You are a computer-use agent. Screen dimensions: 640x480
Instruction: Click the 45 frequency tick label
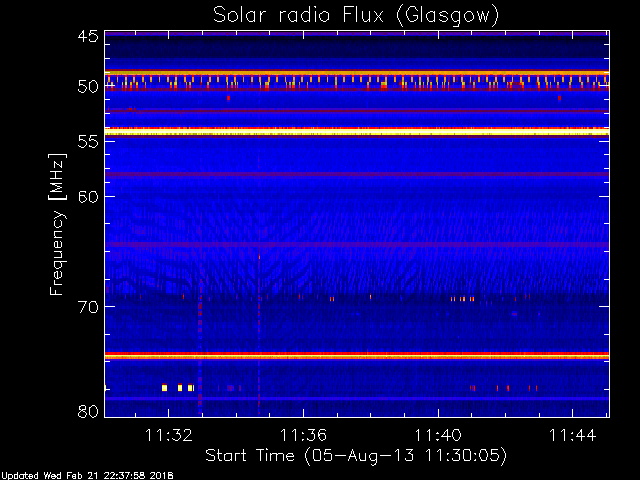(x=88, y=36)
